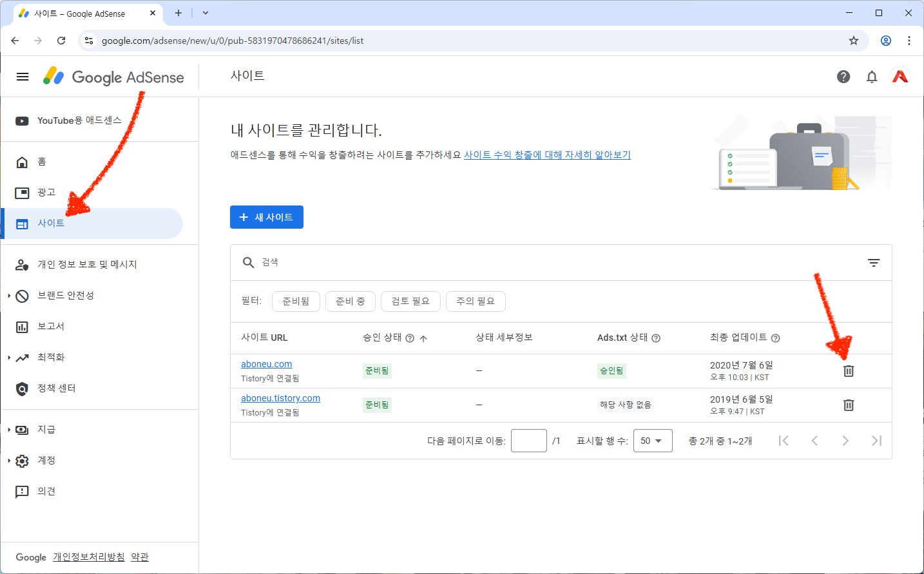This screenshot has width=924, height=574.
Task: Open a new browser tab
Action: point(178,13)
